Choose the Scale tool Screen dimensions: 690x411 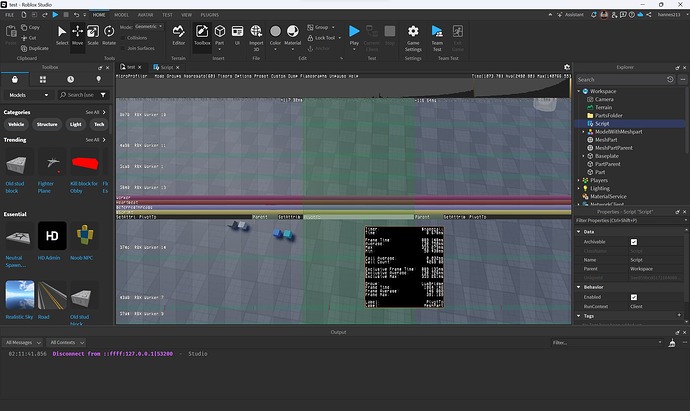[x=93, y=35]
